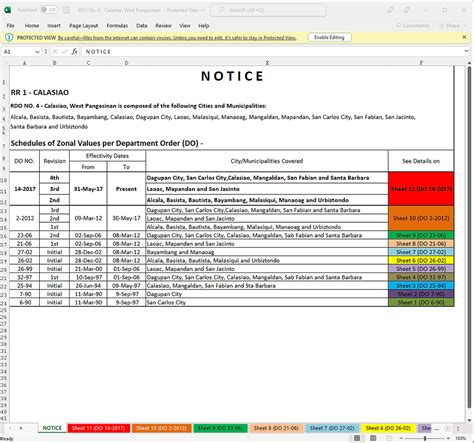Click the green Sheet 9 (DO 23-06) cell

[x=421, y=235]
